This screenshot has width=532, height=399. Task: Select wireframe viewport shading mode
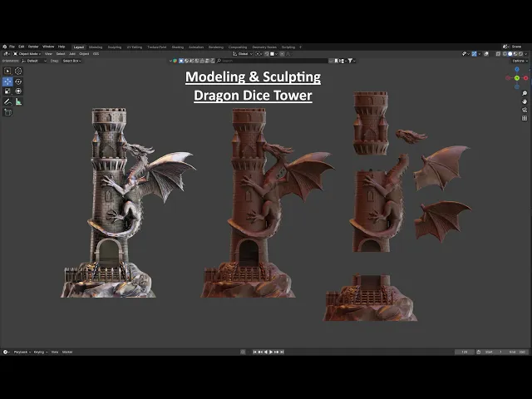pos(505,53)
